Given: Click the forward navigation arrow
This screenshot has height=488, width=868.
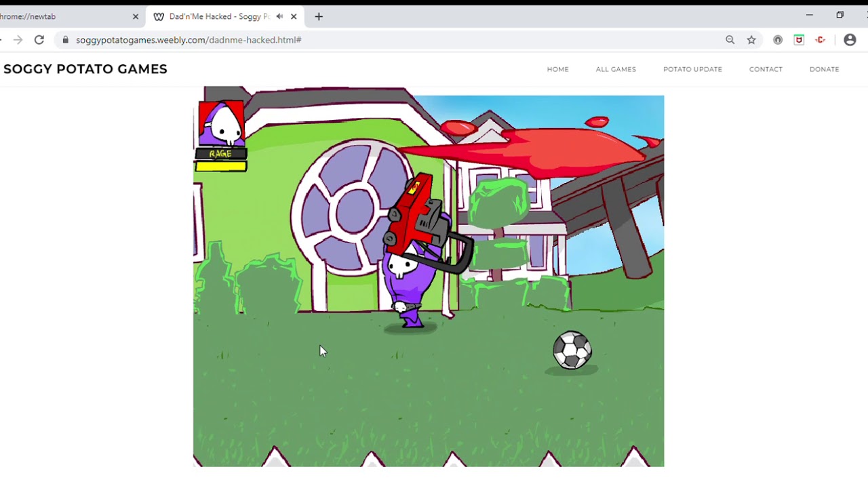Looking at the screenshot, I should point(18,40).
